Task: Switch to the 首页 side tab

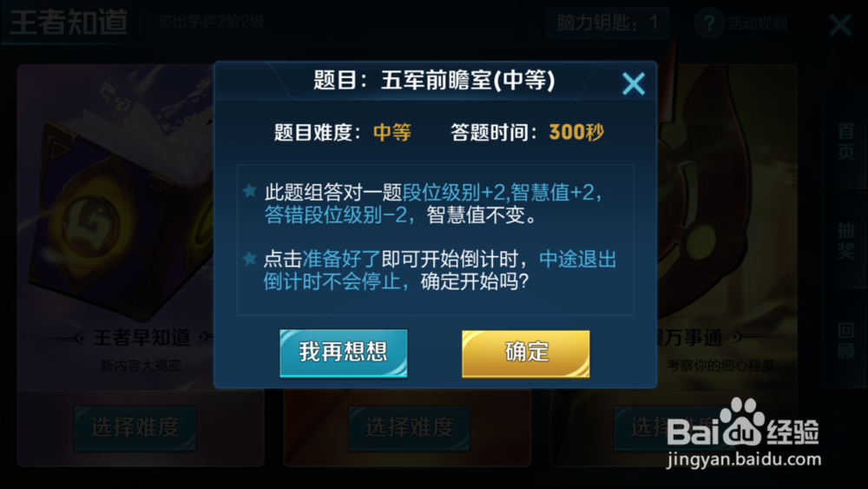Action: pyautogui.click(x=845, y=142)
